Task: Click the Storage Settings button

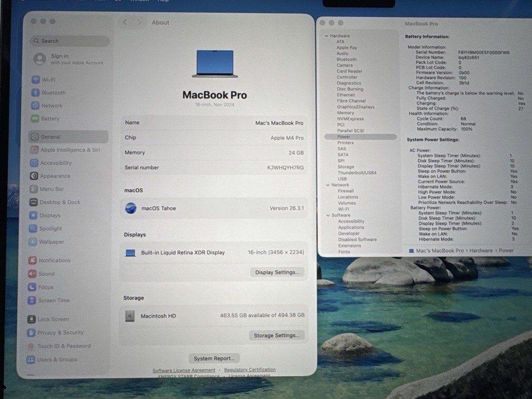Action: coord(277,335)
